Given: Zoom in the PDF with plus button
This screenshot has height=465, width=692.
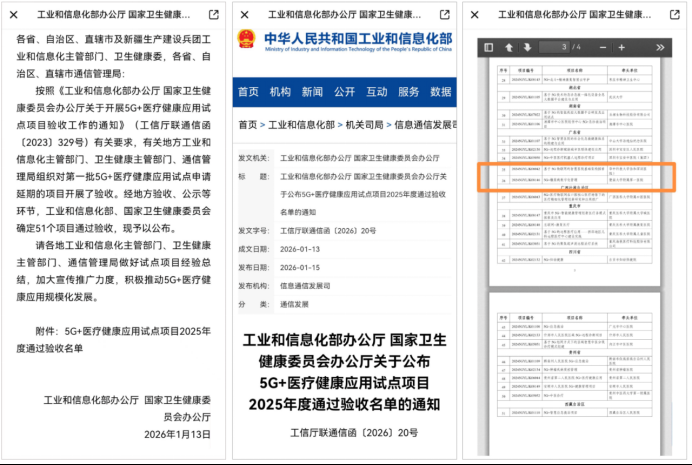Looking at the screenshot, I should pyautogui.click(x=621, y=47).
